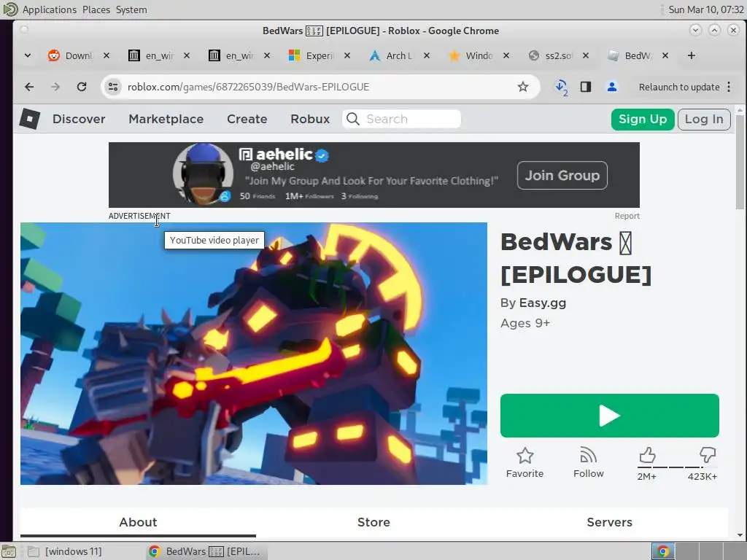Like the game with thumbs-up icon

[647, 456]
